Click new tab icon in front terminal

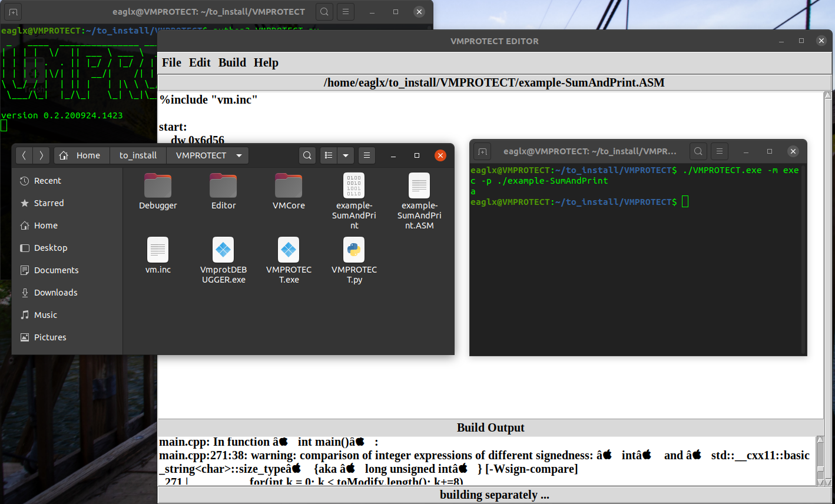point(483,151)
